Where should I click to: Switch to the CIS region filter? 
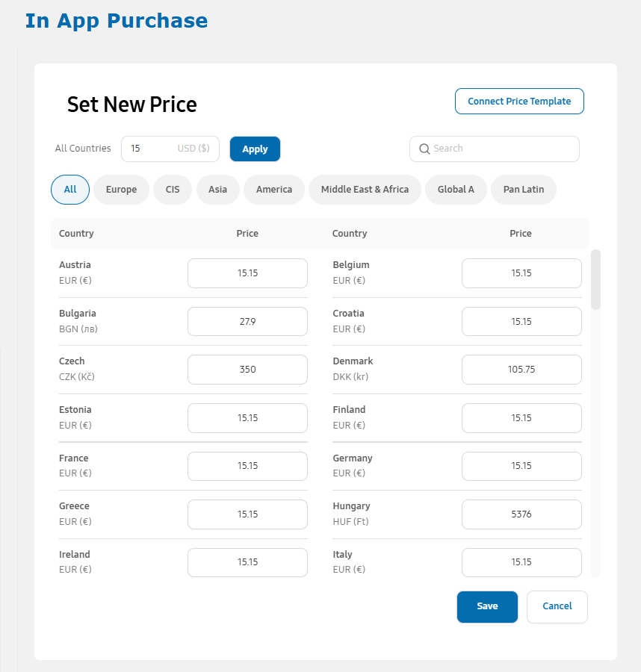point(173,190)
